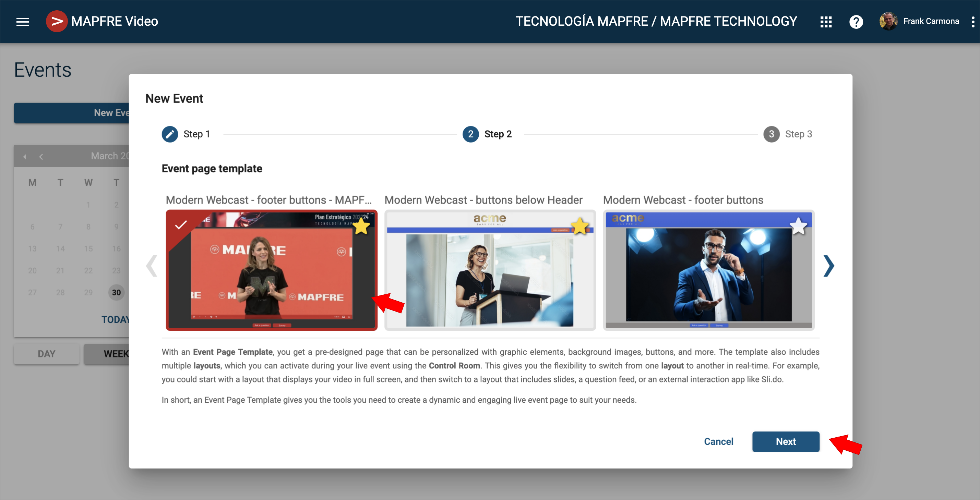Click the Step 1 pencil edit icon
980x500 pixels.
[x=170, y=134]
